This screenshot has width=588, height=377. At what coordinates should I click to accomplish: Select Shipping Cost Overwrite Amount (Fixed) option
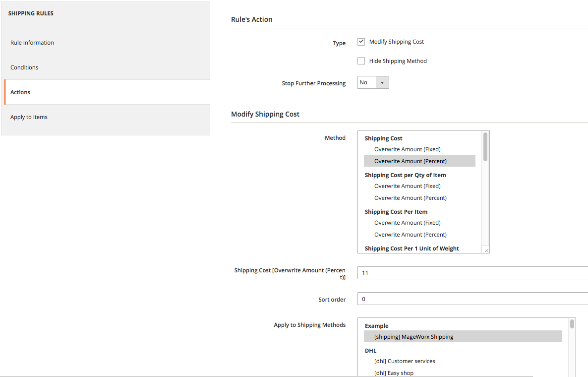pyautogui.click(x=407, y=149)
